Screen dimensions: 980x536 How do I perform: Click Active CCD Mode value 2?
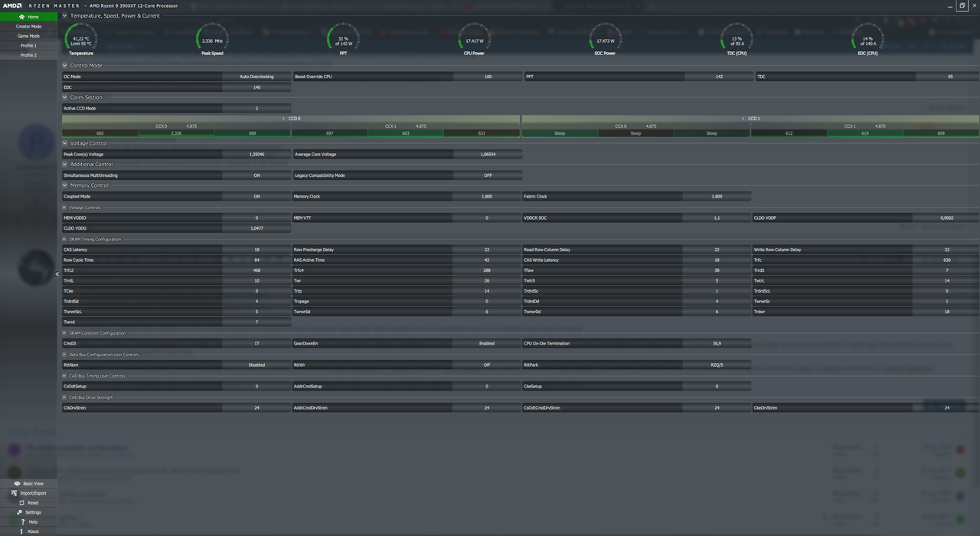point(256,109)
